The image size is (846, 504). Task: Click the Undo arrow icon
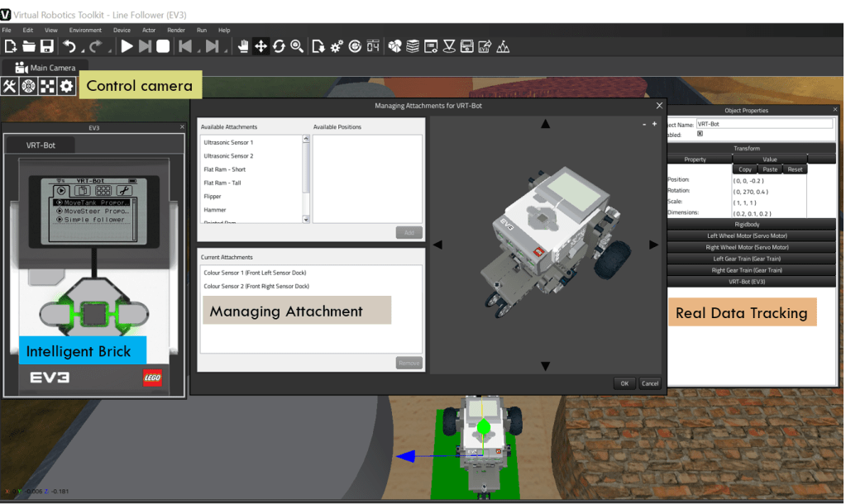tap(69, 47)
